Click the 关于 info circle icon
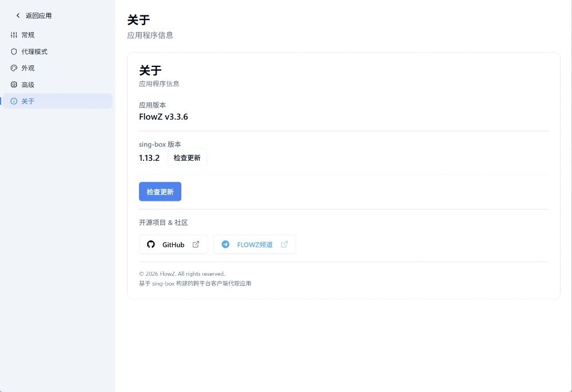The width and height of the screenshot is (572, 392). (x=14, y=101)
